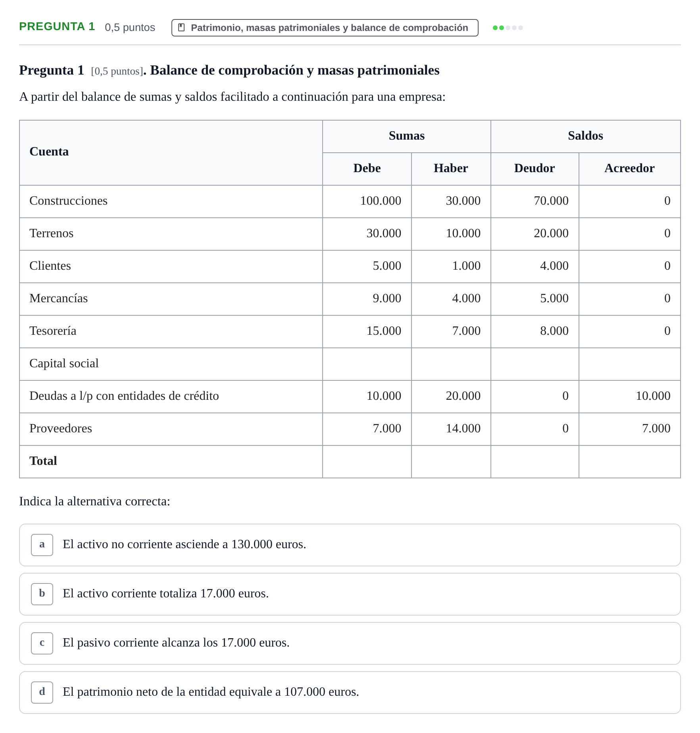Click the 1.000 Haber value for Clientes

pyautogui.click(x=466, y=266)
